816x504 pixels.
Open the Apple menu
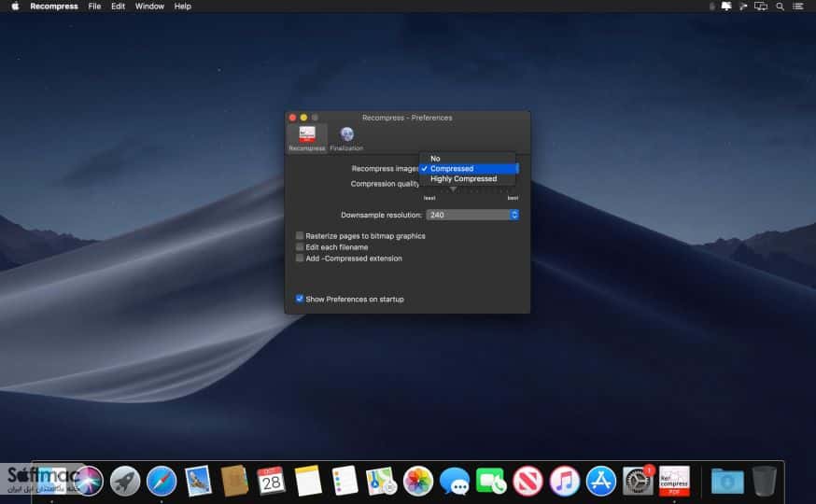(x=15, y=7)
